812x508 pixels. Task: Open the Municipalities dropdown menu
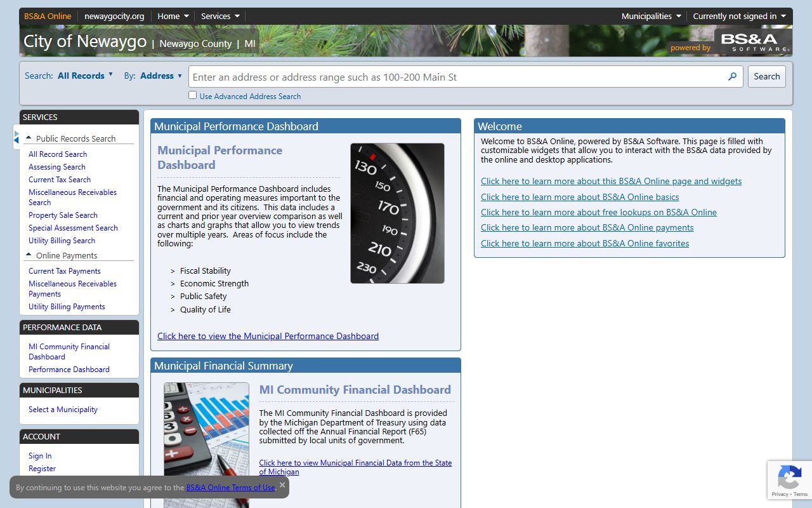pyautogui.click(x=651, y=17)
